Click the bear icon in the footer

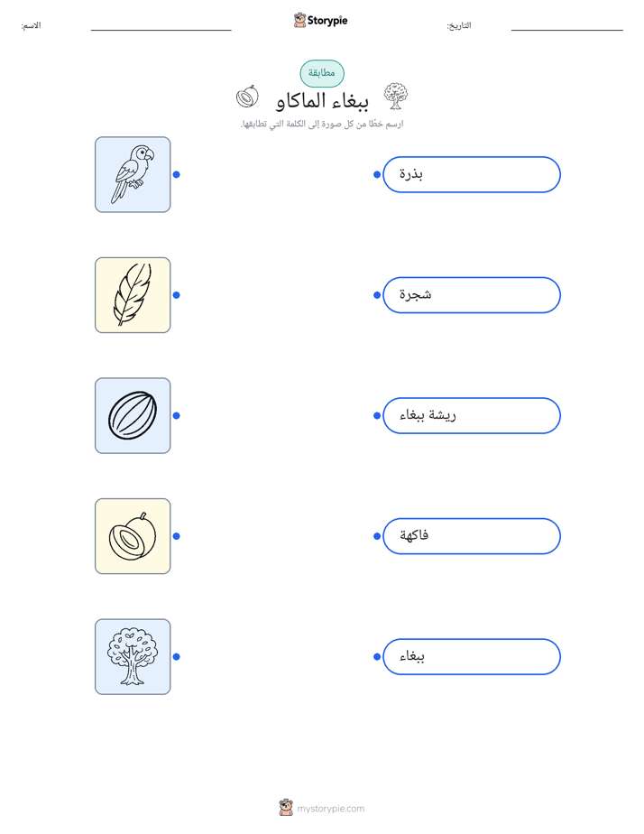pyautogui.click(x=286, y=808)
